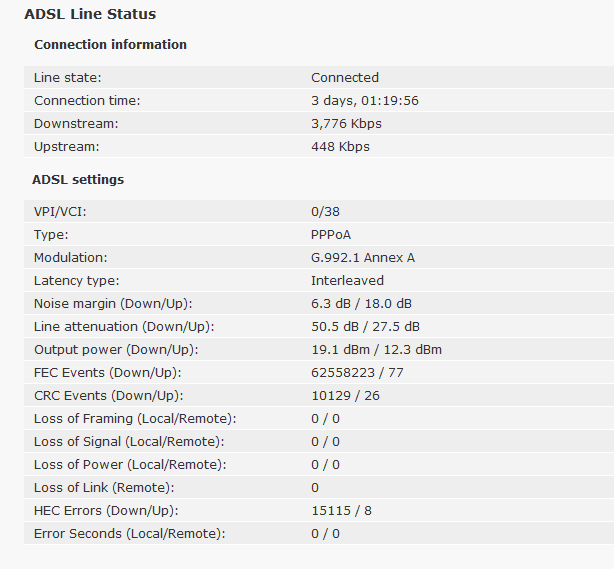Click the Loss of Link (Remote) label

104,488
